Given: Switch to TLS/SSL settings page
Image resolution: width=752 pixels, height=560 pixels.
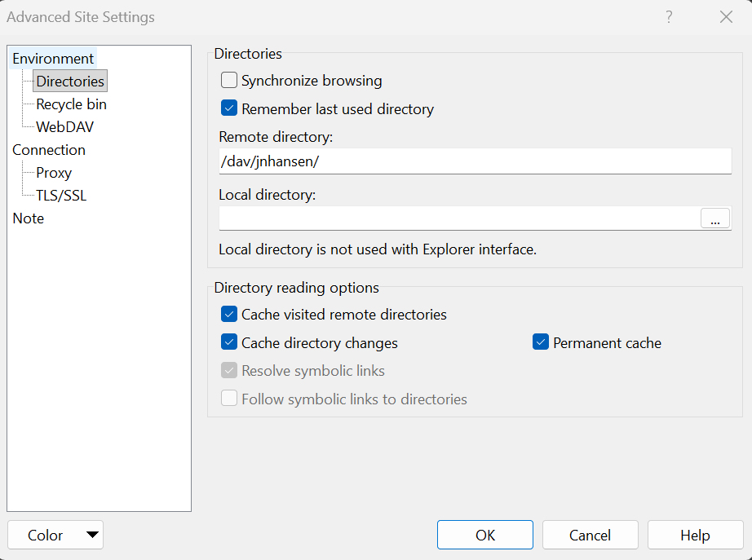Looking at the screenshot, I should coord(61,196).
